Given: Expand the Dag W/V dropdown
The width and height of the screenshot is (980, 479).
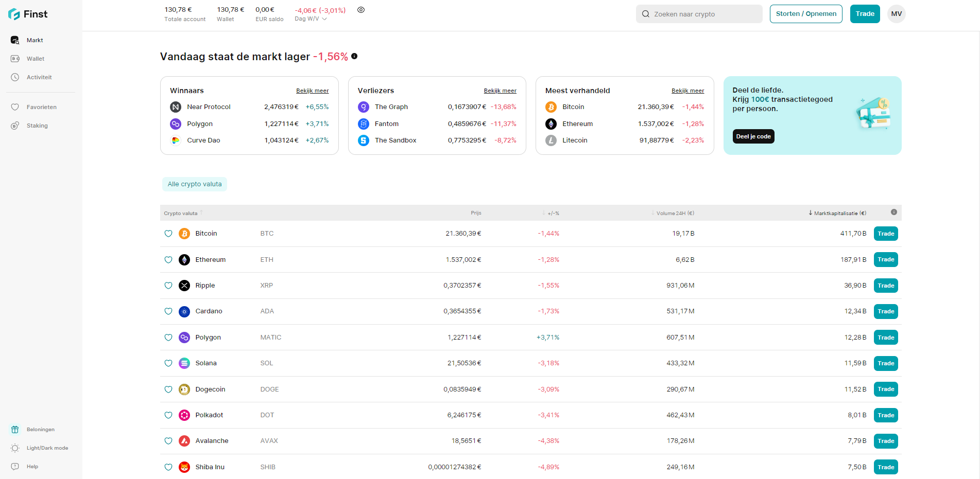Looking at the screenshot, I should click(x=311, y=19).
